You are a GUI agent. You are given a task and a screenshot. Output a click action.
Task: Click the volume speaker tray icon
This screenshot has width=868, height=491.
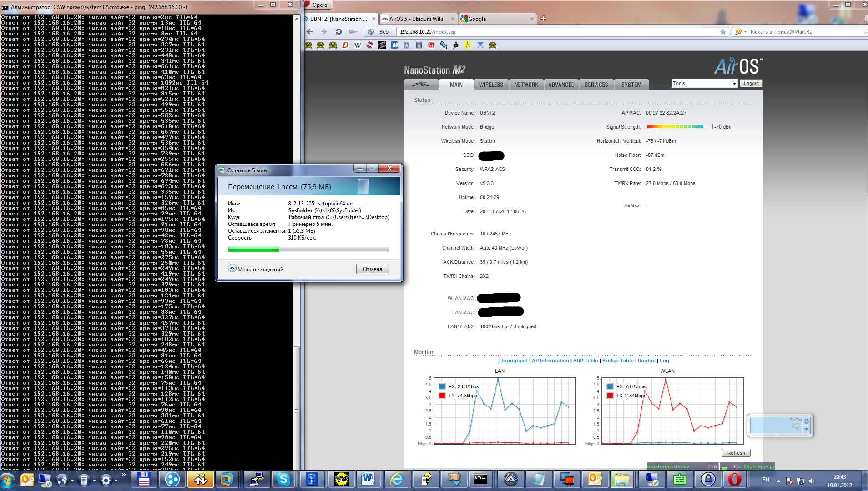point(812,481)
